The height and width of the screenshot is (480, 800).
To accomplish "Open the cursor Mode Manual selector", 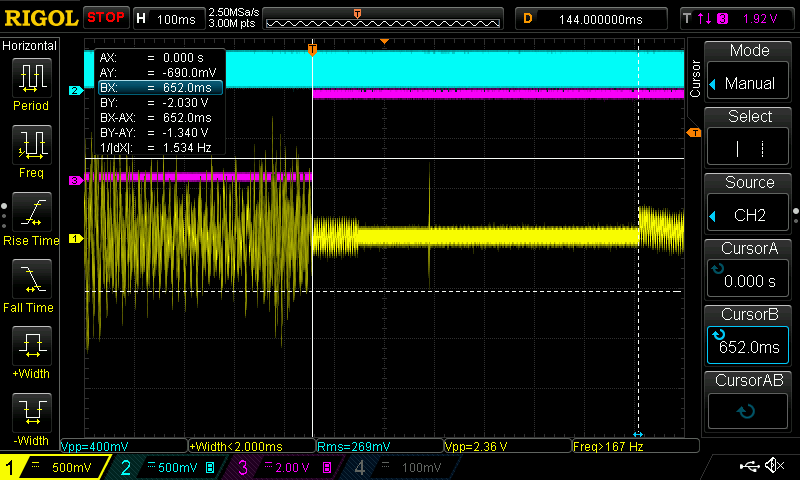I will pos(748,83).
